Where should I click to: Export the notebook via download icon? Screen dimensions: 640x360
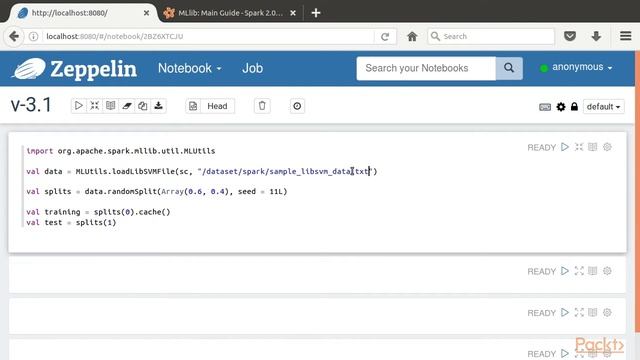pyautogui.click(x=158, y=106)
